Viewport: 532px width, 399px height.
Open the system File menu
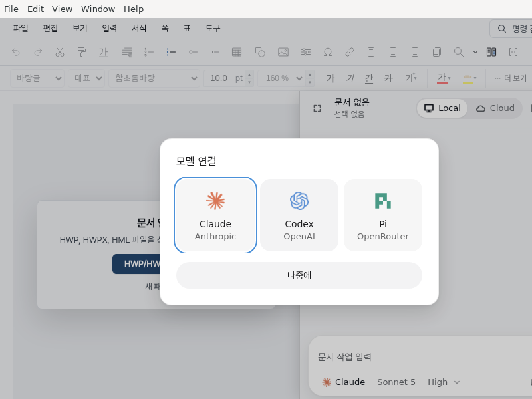(11, 9)
